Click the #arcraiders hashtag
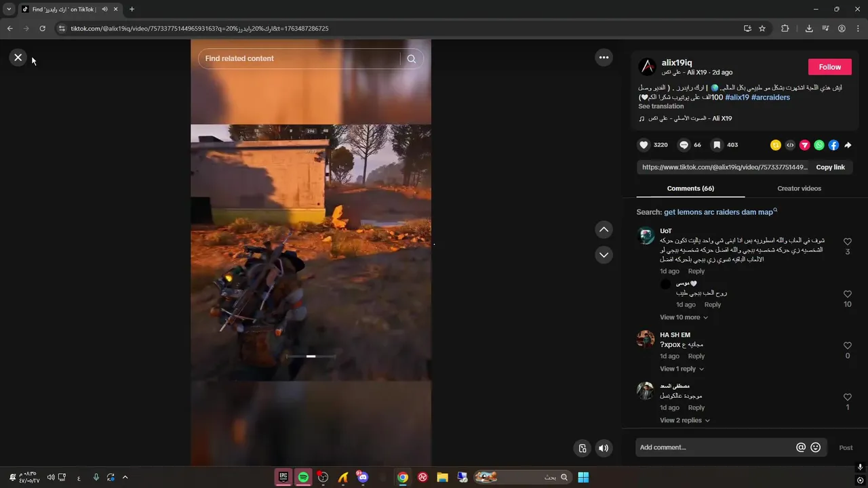The image size is (868, 488). pyautogui.click(x=770, y=98)
